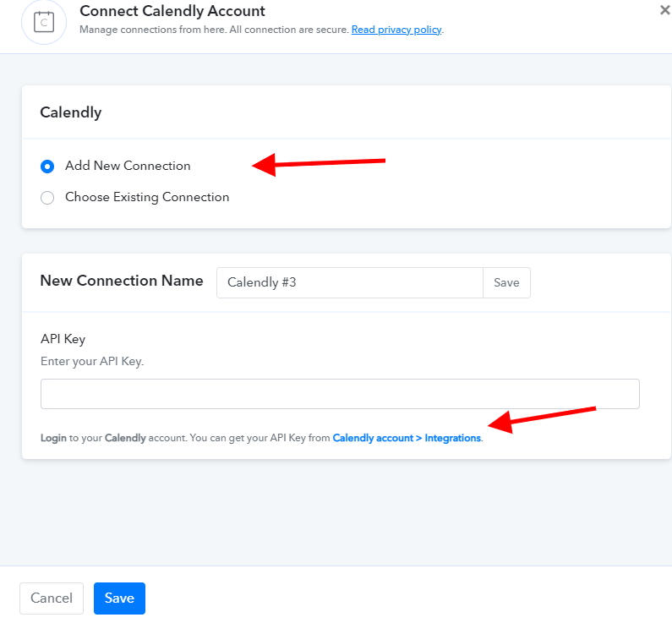Open Calendly account > Integrations link

pyautogui.click(x=407, y=438)
